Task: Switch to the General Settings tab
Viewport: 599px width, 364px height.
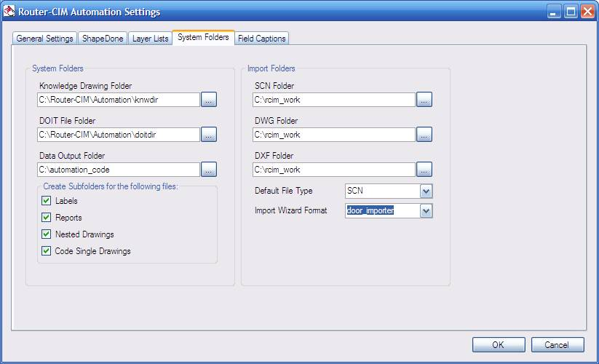Action: pos(44,39)
